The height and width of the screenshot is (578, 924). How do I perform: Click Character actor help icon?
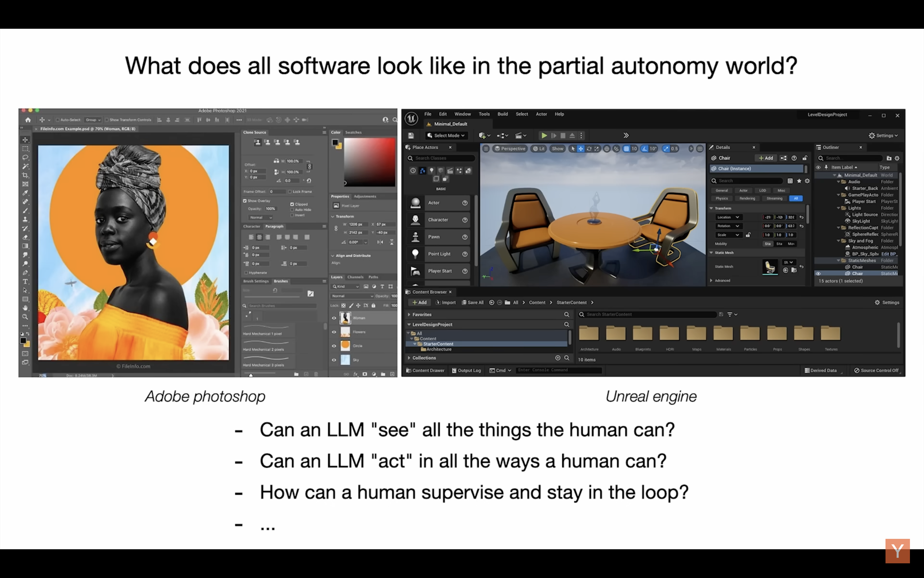(x=465, y=220)
